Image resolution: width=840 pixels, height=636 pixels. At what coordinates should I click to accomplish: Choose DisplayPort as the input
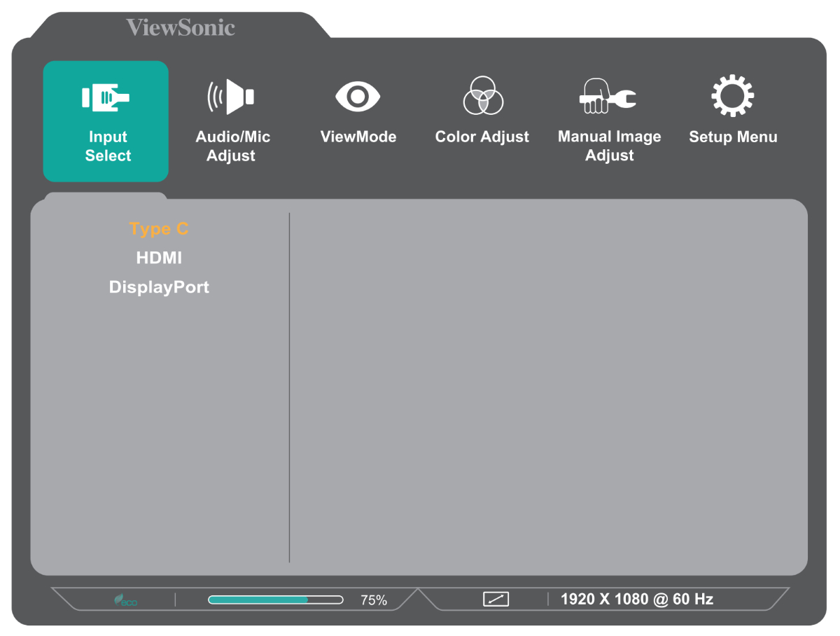coord(159,287)
